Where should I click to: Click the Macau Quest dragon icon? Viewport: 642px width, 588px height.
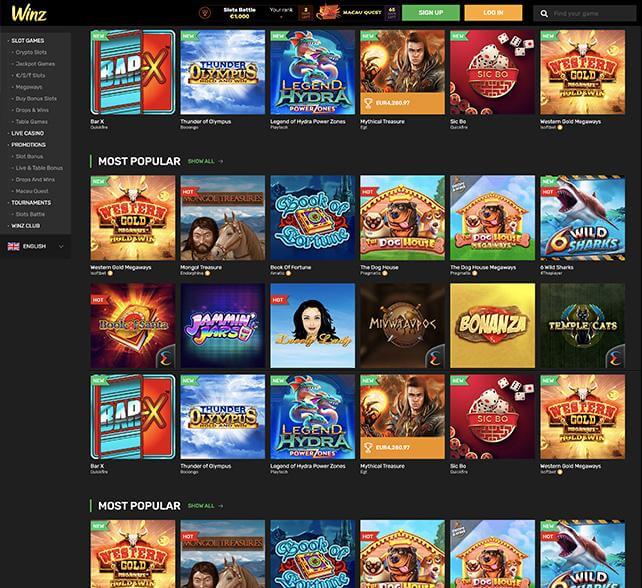328,13
